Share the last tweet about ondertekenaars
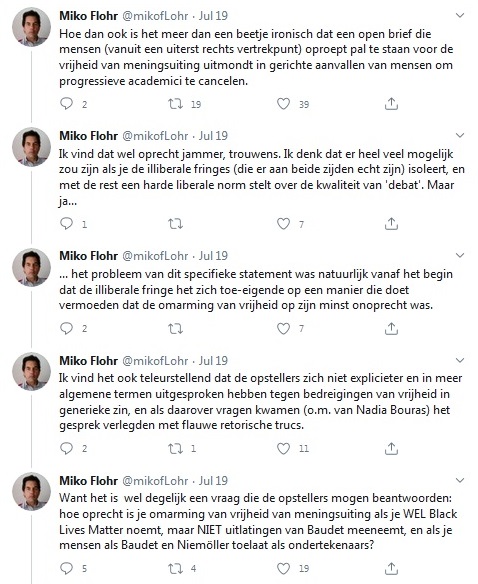Image resolution: width=478 pixels, height=584 pixels. click(x=391, y=568)
